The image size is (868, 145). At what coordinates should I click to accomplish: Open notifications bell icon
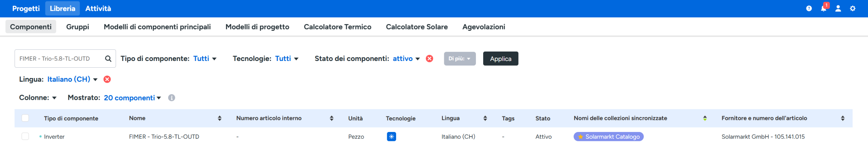pyautogui.click(x=823, y=8)
